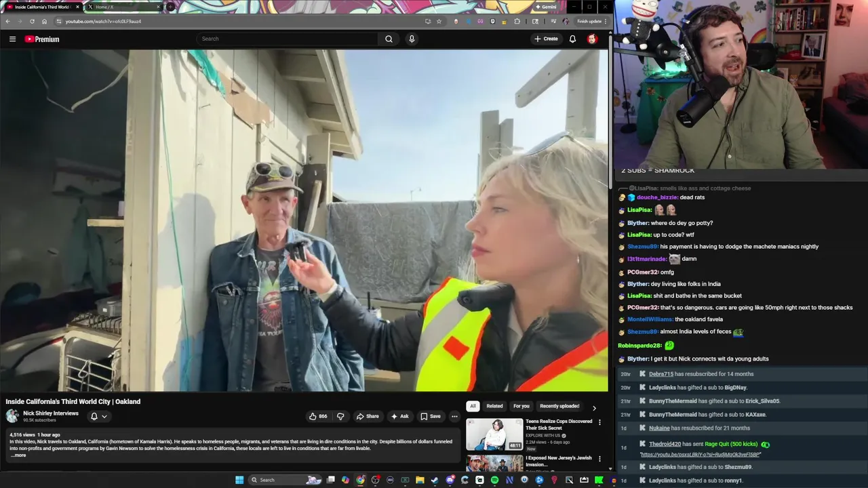Like the video (866 likes)
868x488 pixels.
pos(318,416)
